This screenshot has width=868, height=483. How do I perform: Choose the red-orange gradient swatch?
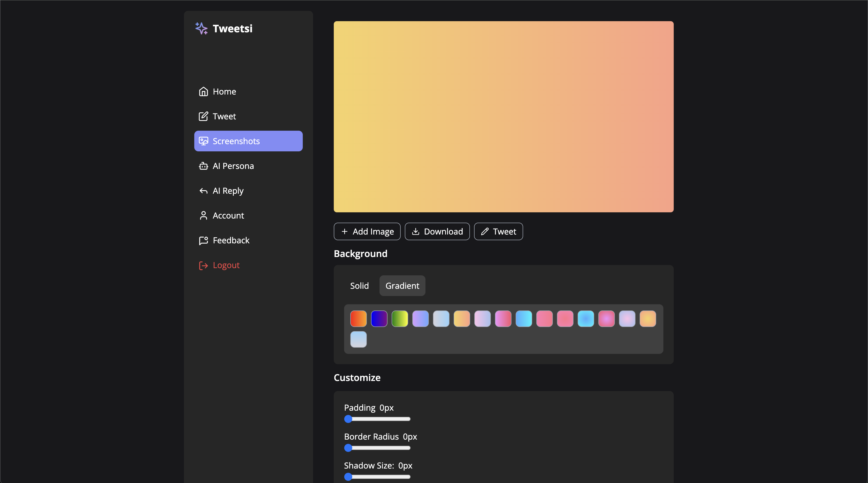(358, 319)
